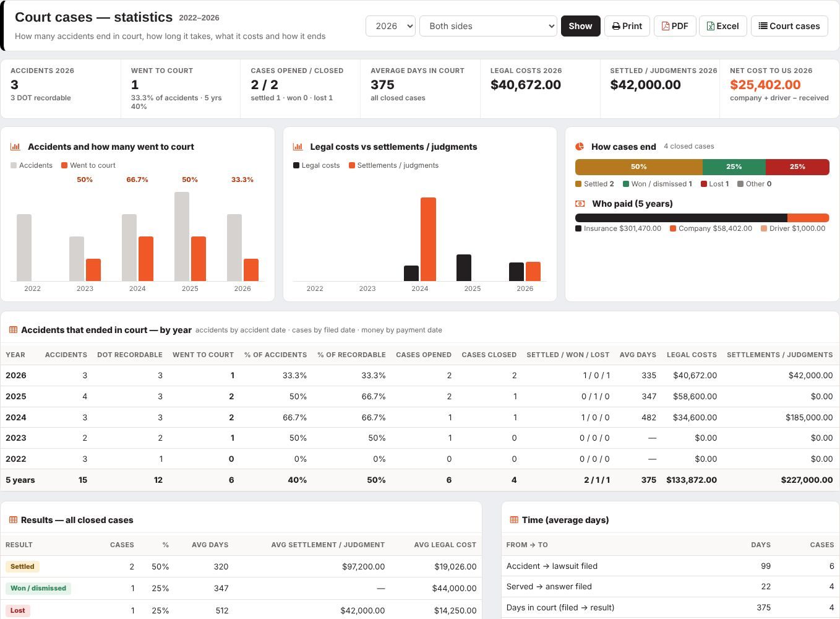Click the Company $58,402.00 legend entry
The image size is (840, 619).
pyautogui.click(x=711, y=228)
